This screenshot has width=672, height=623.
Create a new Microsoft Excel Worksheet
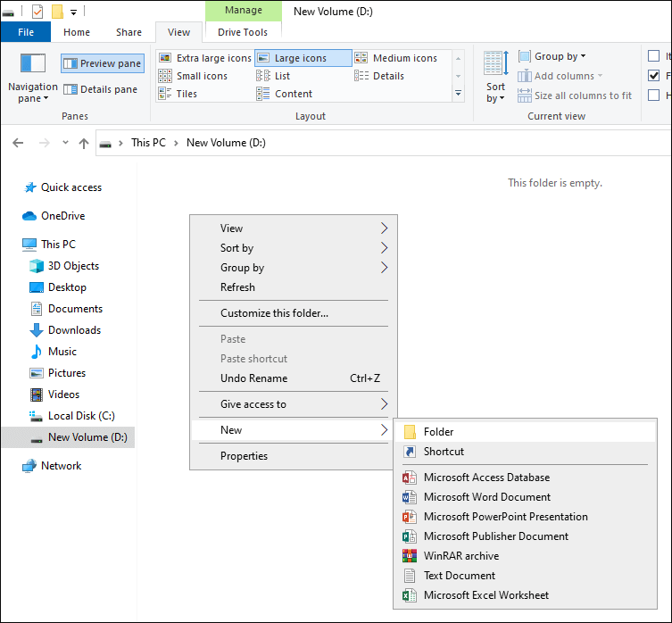[x=485, y=595]
